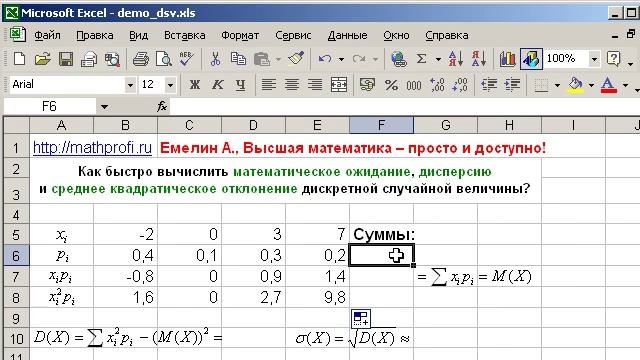Screen dimensions: 640x360
Task: Sort ascending A to Я
Action: [x=456, y=59]
